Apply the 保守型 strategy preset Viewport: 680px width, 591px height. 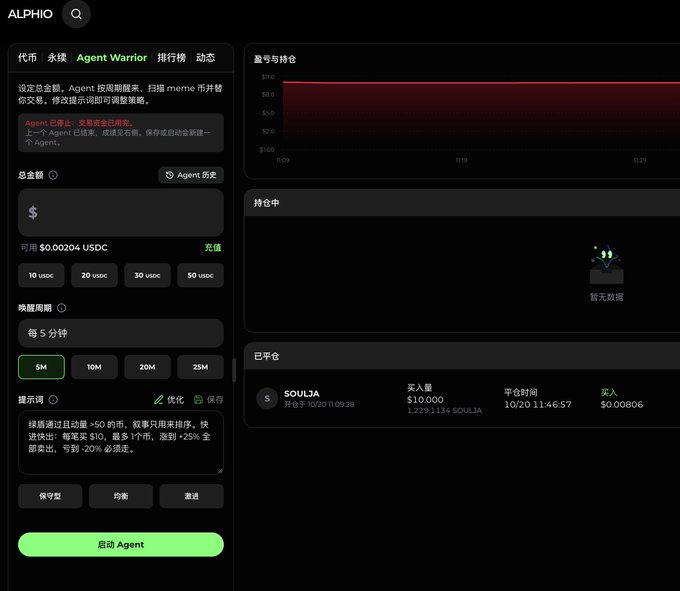(50, 496)
